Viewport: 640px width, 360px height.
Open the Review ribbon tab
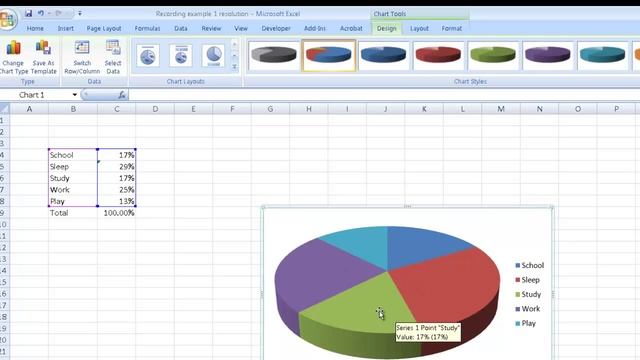point(211,28)
